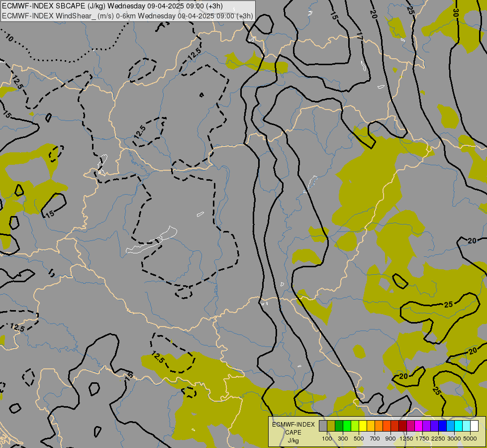Pick the lime yellow-green legend swatch

point(355,426)
